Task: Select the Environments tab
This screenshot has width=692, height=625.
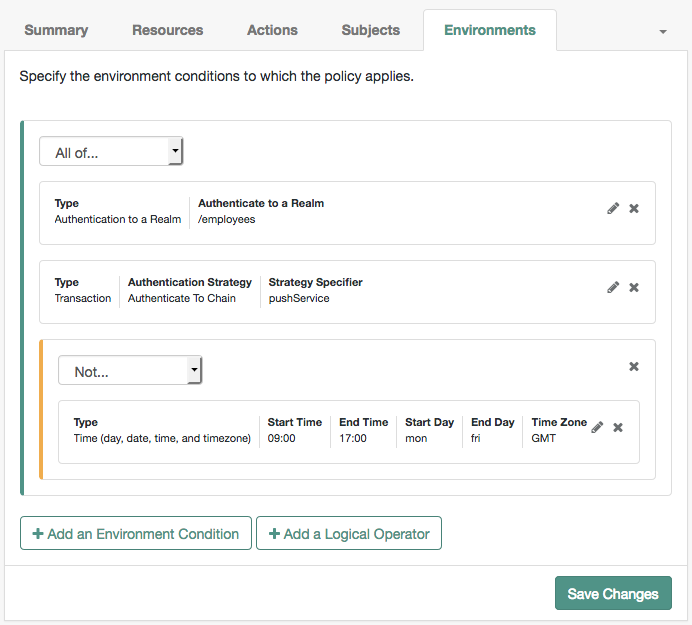Action: [x=490, y=30]
